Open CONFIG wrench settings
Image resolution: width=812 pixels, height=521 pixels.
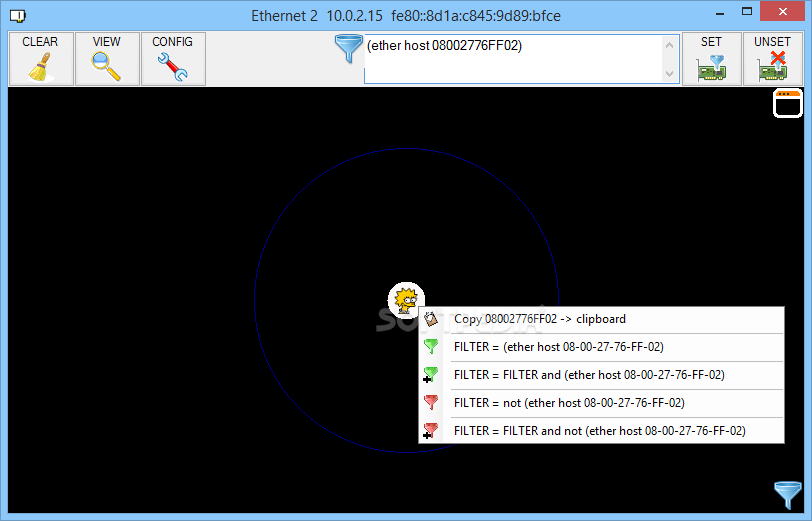tap(173, 59)
